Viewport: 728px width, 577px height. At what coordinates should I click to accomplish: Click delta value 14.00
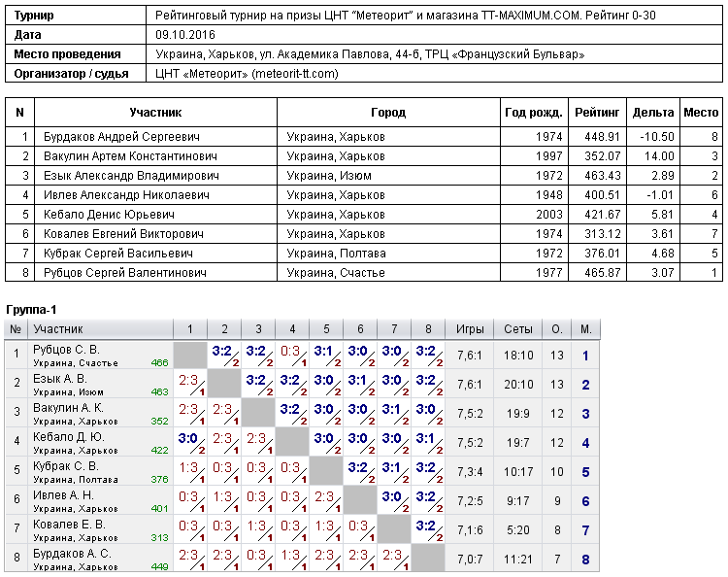click(x=659, y=156)
